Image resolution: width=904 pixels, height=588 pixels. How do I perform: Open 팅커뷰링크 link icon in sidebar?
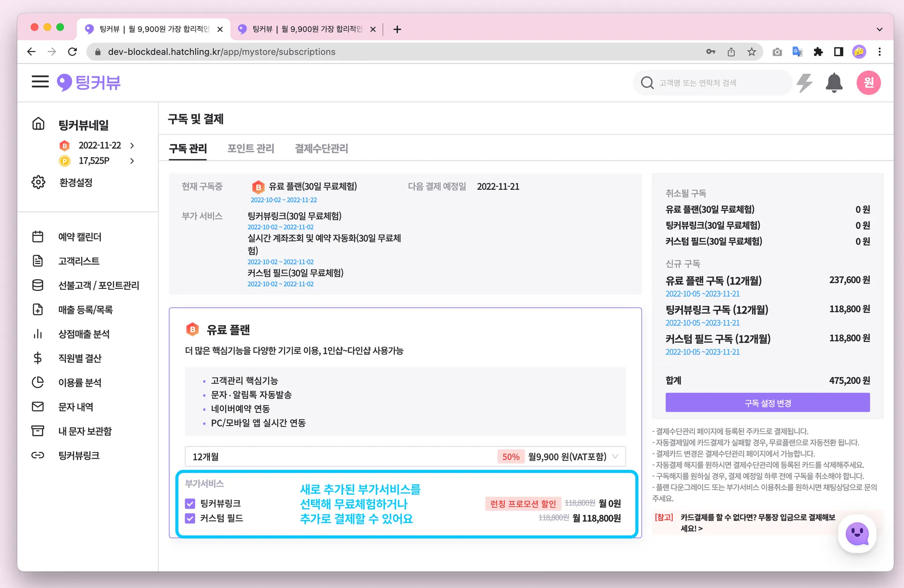38,455
